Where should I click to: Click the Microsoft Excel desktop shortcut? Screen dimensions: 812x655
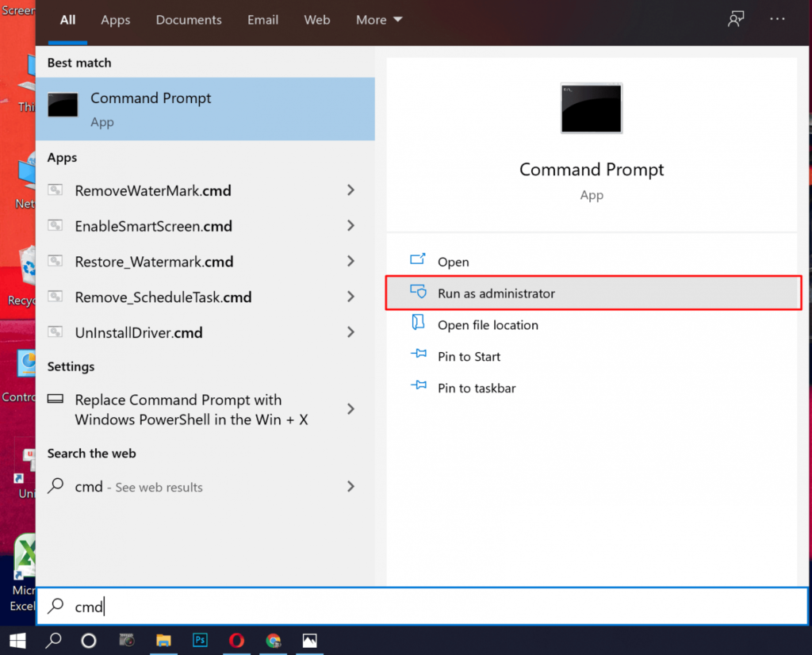point(21,573)
